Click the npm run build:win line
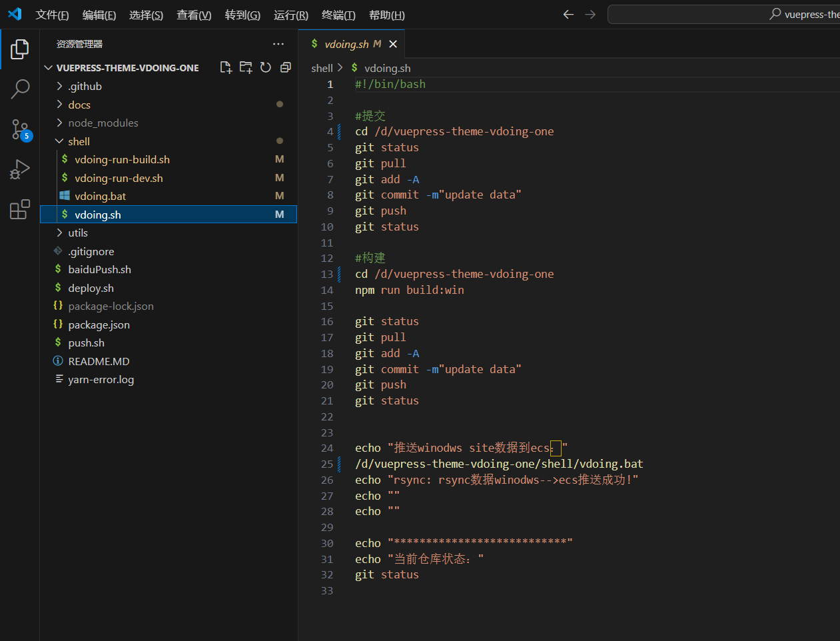The width and height of the screenshot is (840, 641). pos(410,290)
